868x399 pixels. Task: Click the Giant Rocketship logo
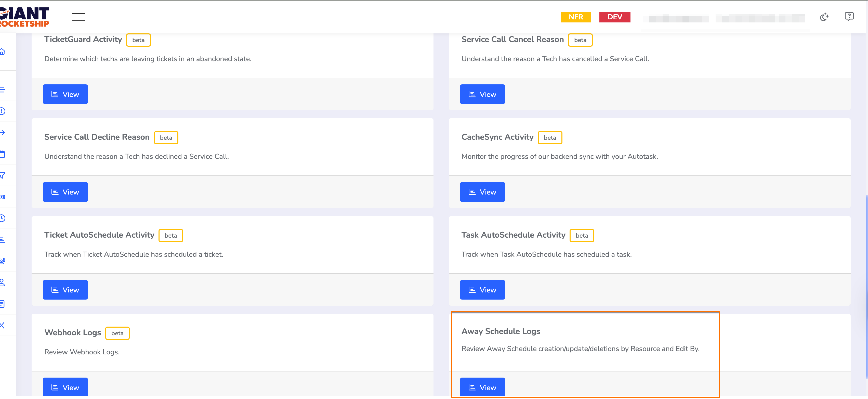pyautogui.click(x=24, y=17)
